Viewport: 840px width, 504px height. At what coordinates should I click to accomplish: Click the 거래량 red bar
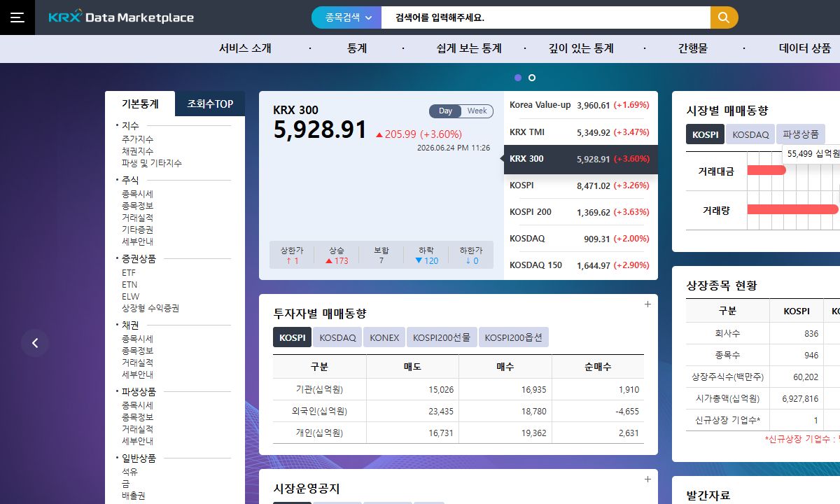[x=792, y=209]
